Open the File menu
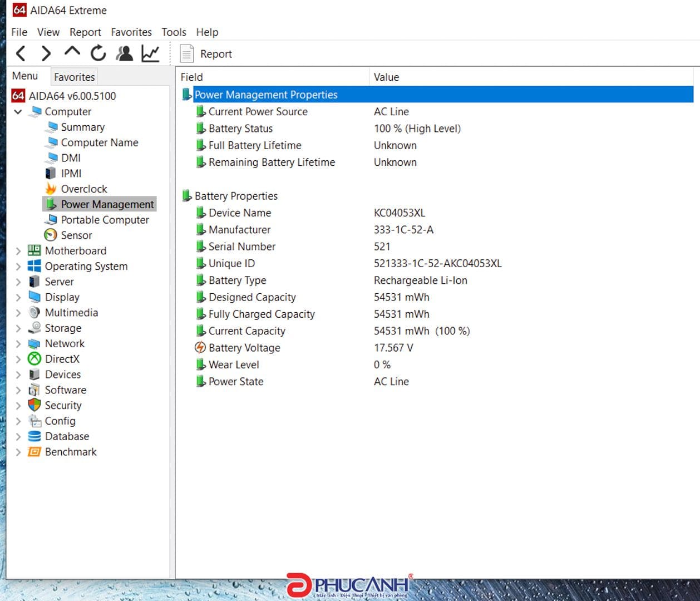 coord(19,32)
